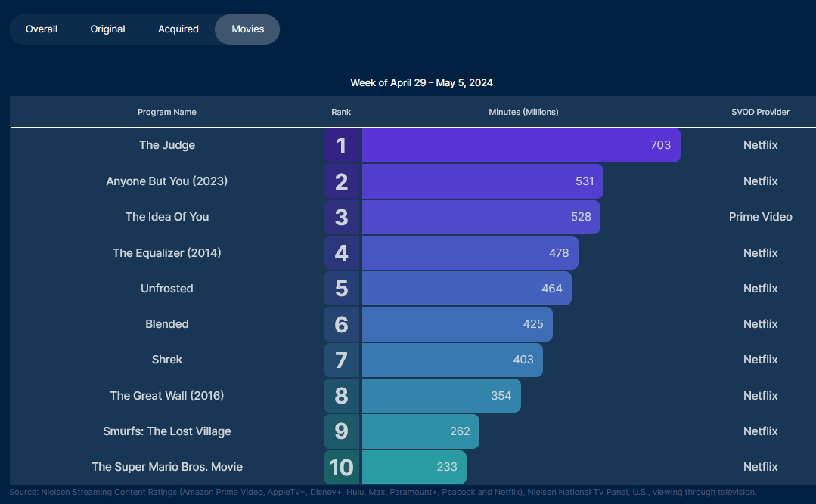
Task: Click The Idea Of You title
Action: (167, 217)
